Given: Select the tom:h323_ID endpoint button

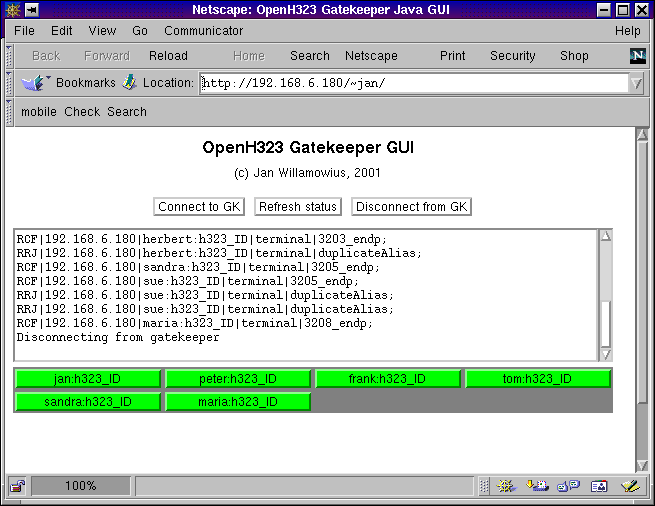Looking at the screenshot, I should click(538, 379).
